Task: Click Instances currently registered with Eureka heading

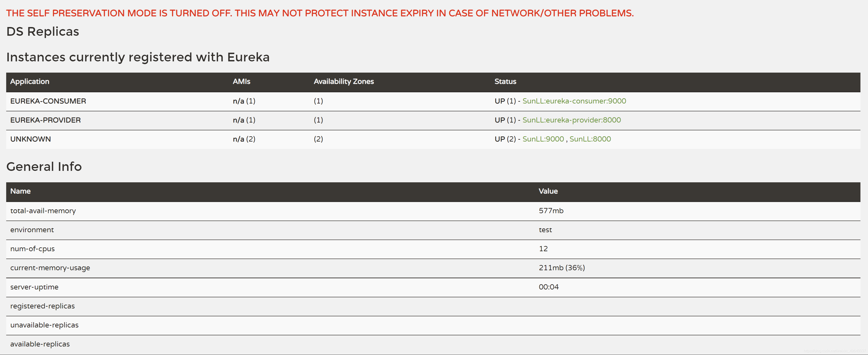Action: click(138, 57)
